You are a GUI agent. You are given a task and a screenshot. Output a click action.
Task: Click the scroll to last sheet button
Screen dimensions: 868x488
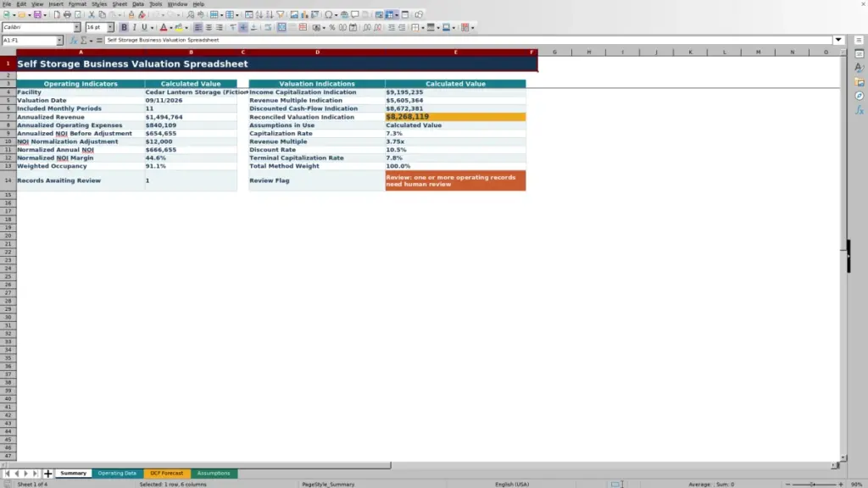click(x=36, y=474)
